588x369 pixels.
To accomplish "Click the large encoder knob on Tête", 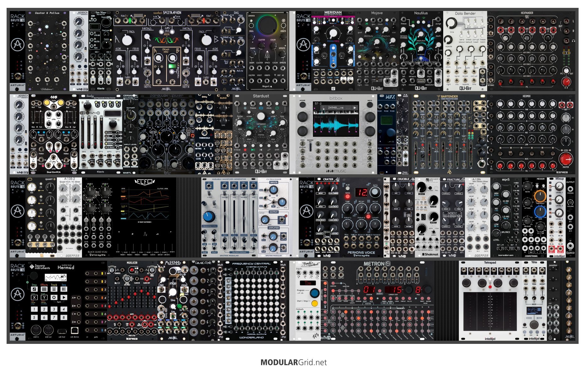I will pyautogui.click(x=534, y=324).
